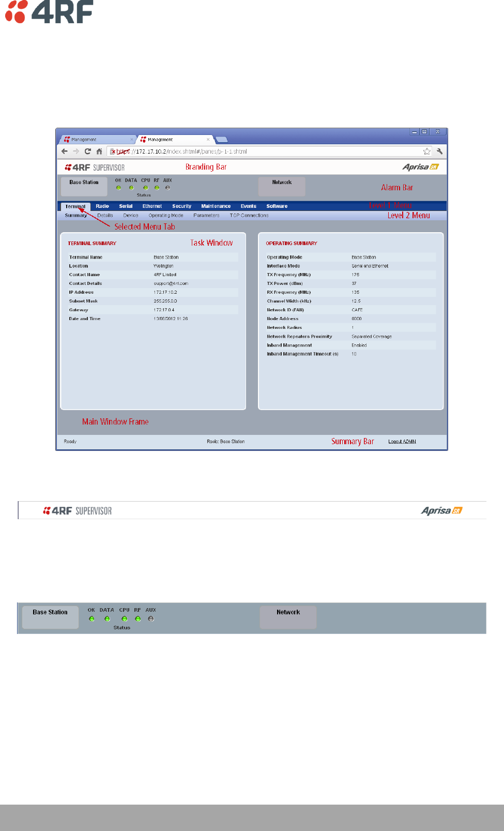Click the Interface Mode row

tap(350, 266)
